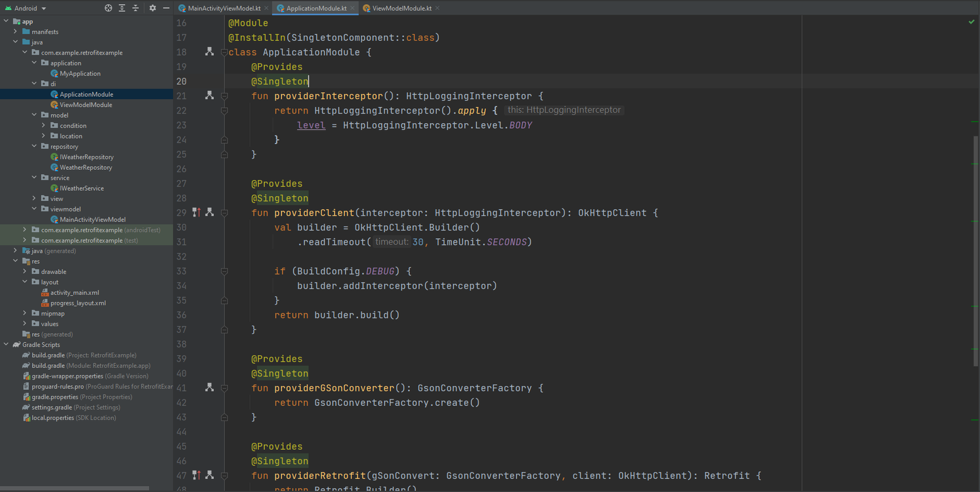Click the Select Opened File target icon

(x=108, y=8)
